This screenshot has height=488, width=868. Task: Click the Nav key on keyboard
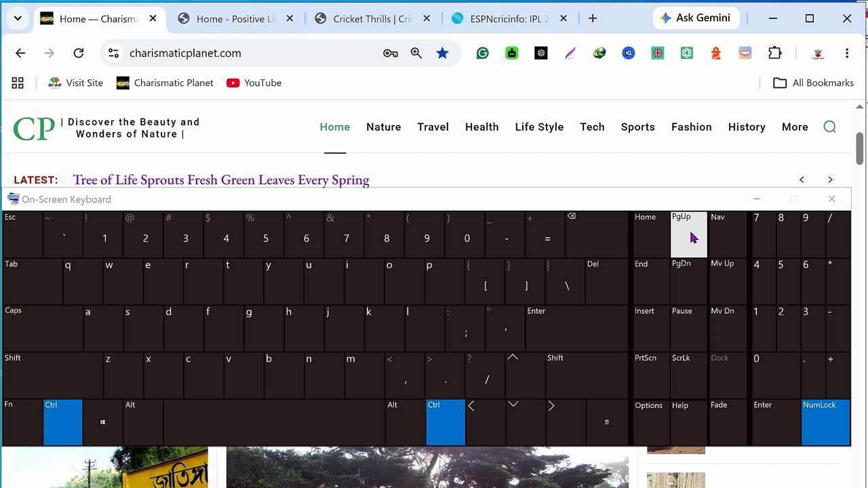pyautogui.click(x=727, y=235)
